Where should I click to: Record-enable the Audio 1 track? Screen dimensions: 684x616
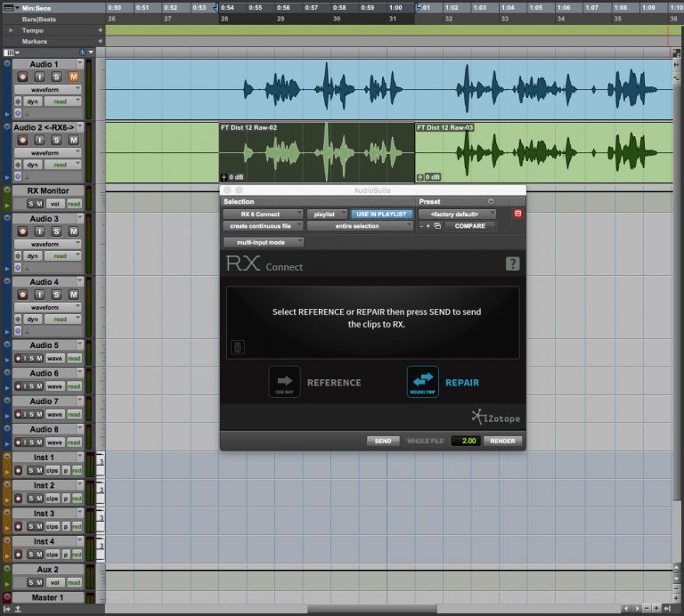pos(23,77)
